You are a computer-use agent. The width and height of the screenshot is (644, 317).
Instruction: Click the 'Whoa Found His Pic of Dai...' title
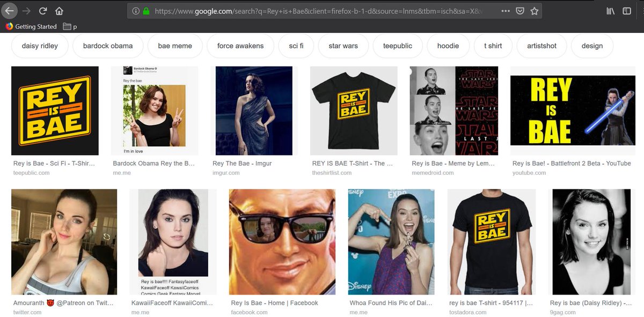[391, 303]
